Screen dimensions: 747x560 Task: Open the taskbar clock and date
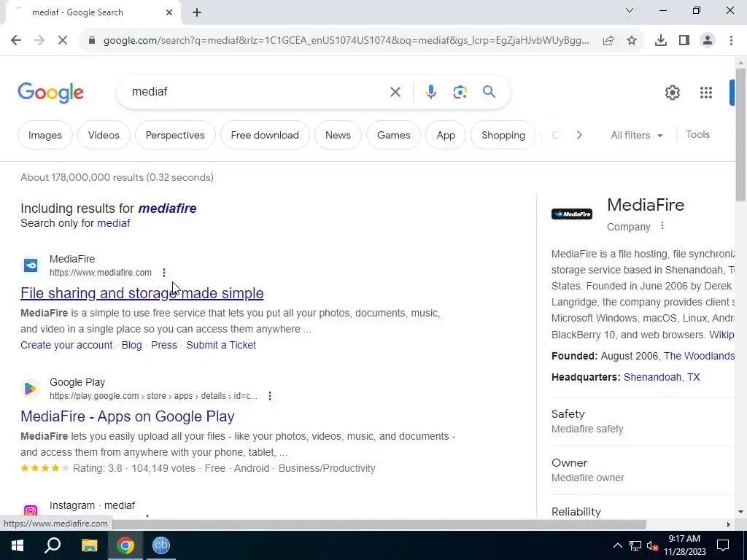coord(684,545)
